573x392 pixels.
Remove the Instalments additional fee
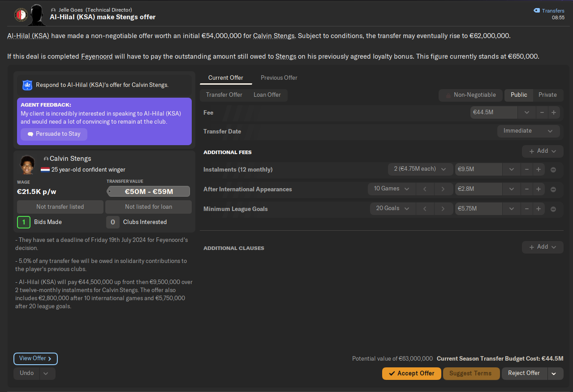(x=553, y=170)
